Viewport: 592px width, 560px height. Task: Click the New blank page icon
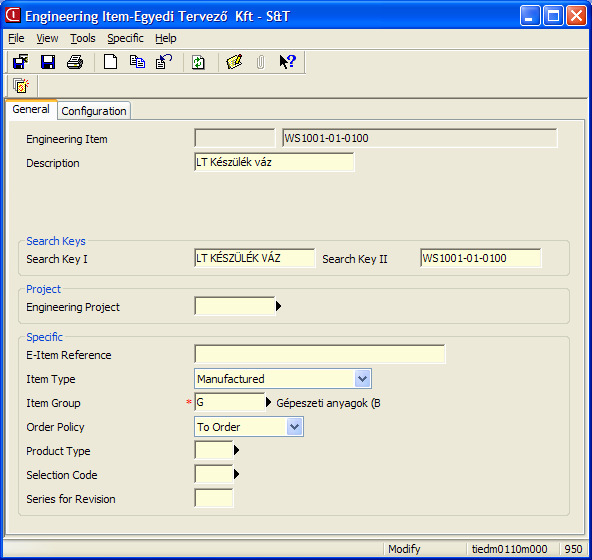110,62
